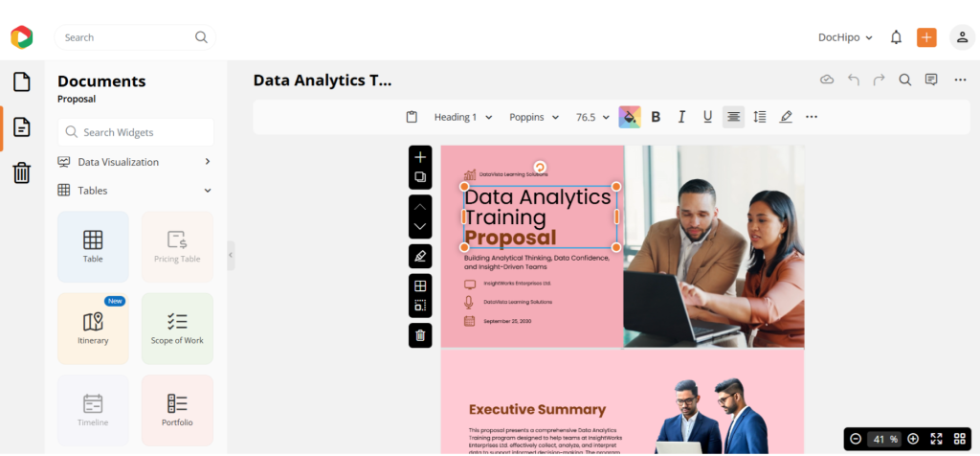Click the trash icon in left sidebar
This screenshot has width=980, height=456.
(x=21, y=172)
